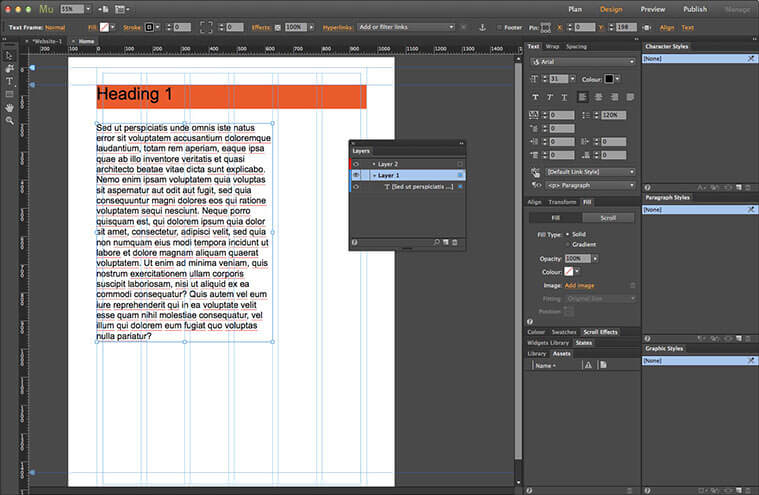Image resolution: width=759 pixels, height=495 pixels.
Task: Align text to center in Text panel
Action: tap(597, 97)
